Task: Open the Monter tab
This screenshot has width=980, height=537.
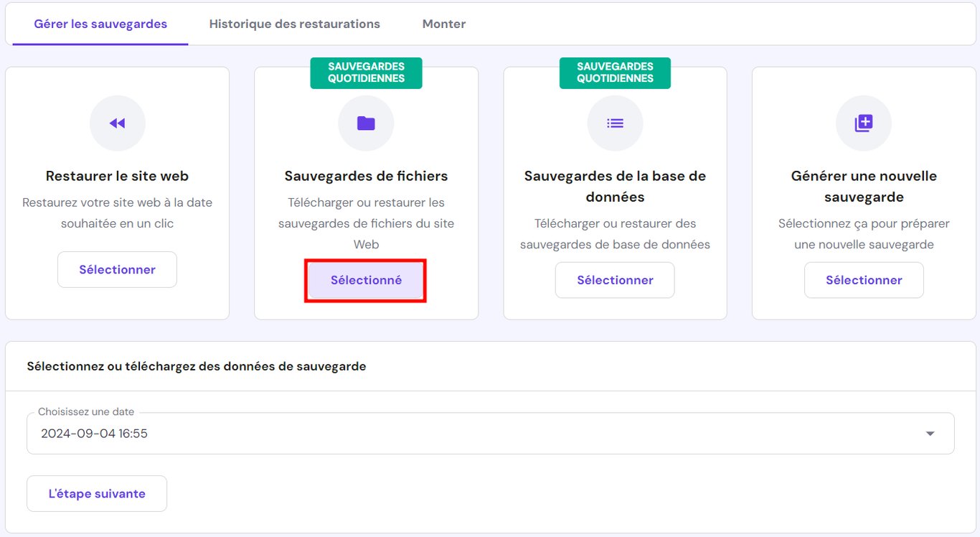Action: point(443,24)
